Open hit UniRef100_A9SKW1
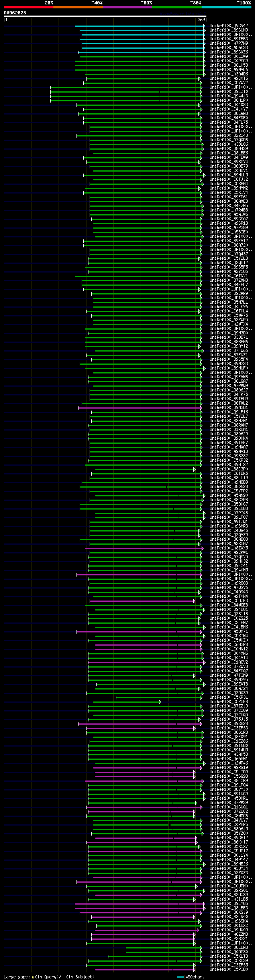 pyautogui.click(x=229, y=552)
